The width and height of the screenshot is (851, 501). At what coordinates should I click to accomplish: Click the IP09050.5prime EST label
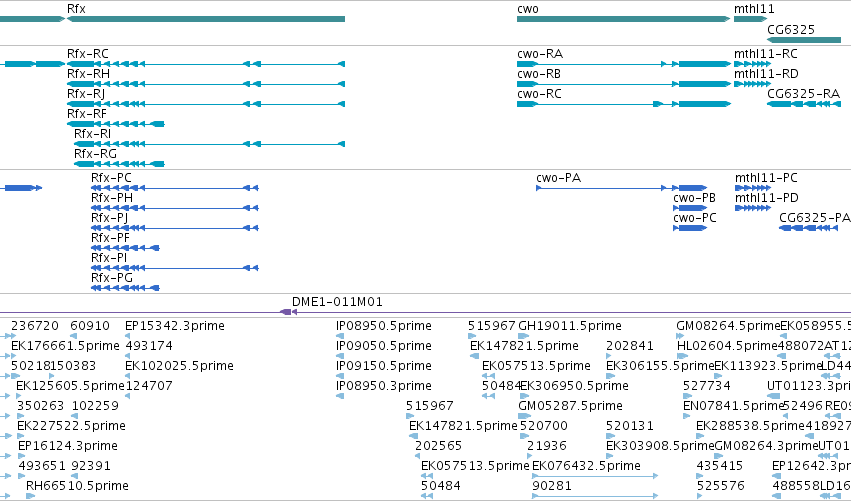(384, 346)
